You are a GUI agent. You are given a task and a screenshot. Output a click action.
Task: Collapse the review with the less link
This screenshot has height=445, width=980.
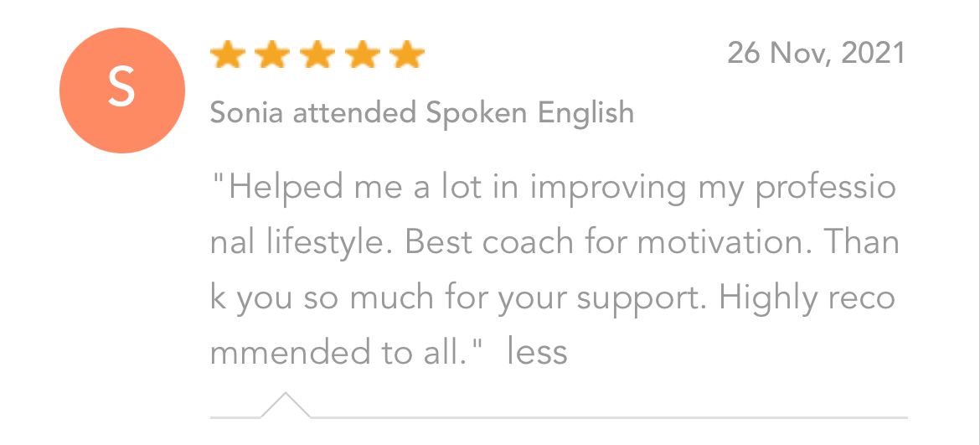537,352
